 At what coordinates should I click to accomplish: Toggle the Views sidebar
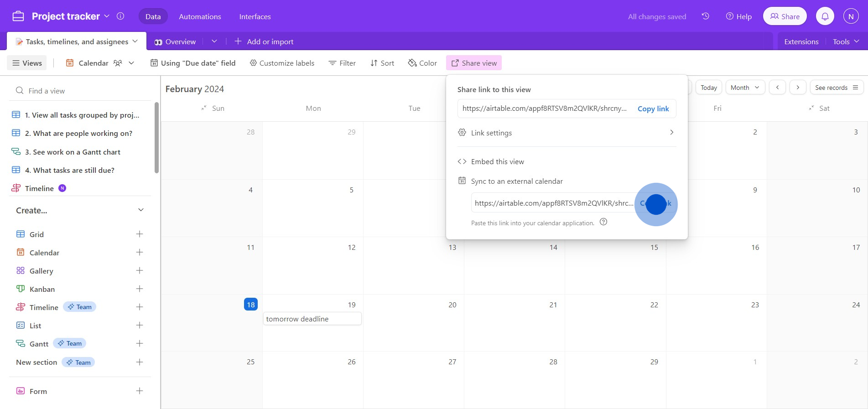(27, 63)
